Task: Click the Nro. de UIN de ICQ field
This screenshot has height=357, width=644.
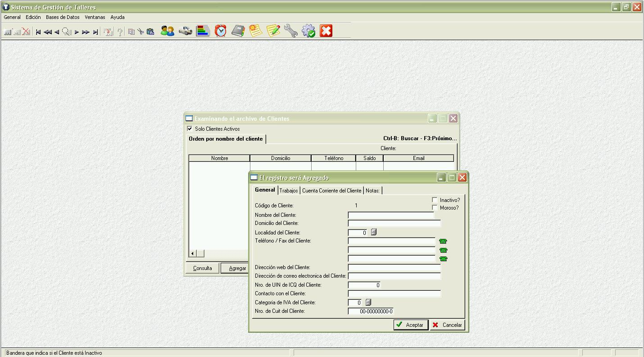Action: 365,285
